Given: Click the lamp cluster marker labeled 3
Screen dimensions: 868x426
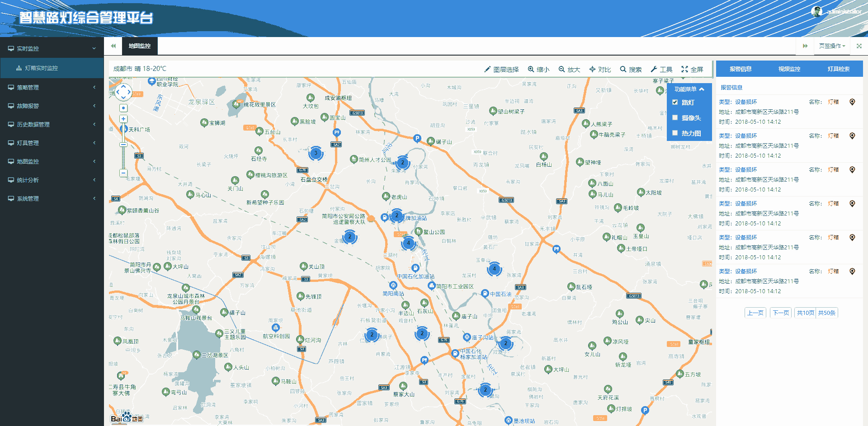Looking at the screenshot, I should pyautogui.click(x=316, y=153).
